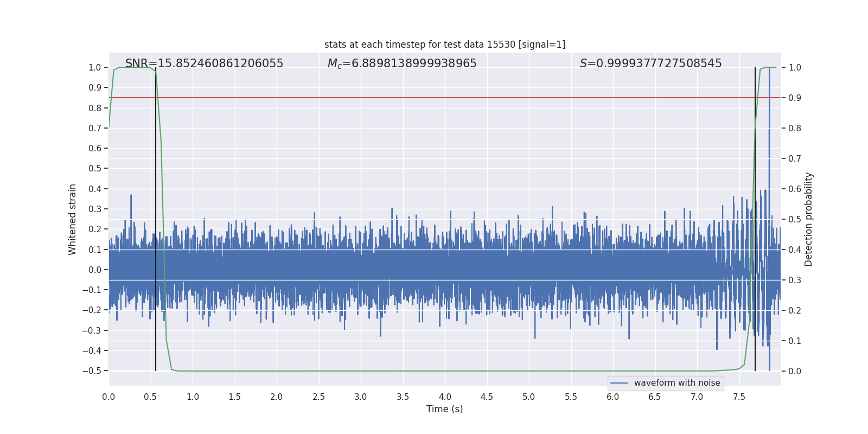Screen dimensions: 868x434
Task: Click the 2.5 tick label on time axis
Action: 318,397
